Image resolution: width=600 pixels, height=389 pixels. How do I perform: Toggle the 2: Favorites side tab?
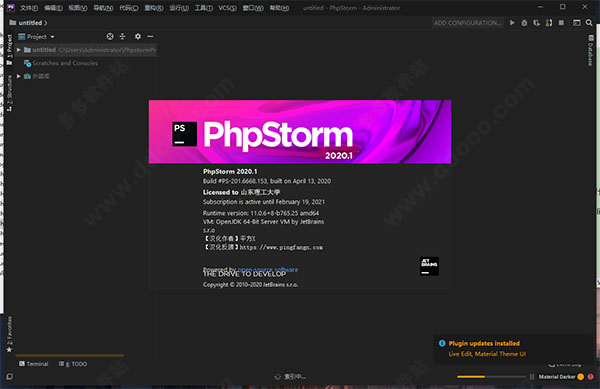click(10, 334)
